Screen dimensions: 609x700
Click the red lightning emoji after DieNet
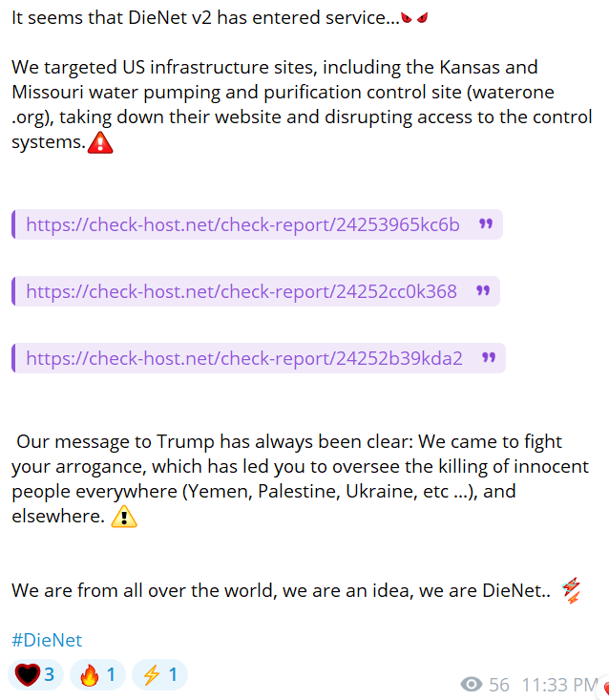coord(571,590)
